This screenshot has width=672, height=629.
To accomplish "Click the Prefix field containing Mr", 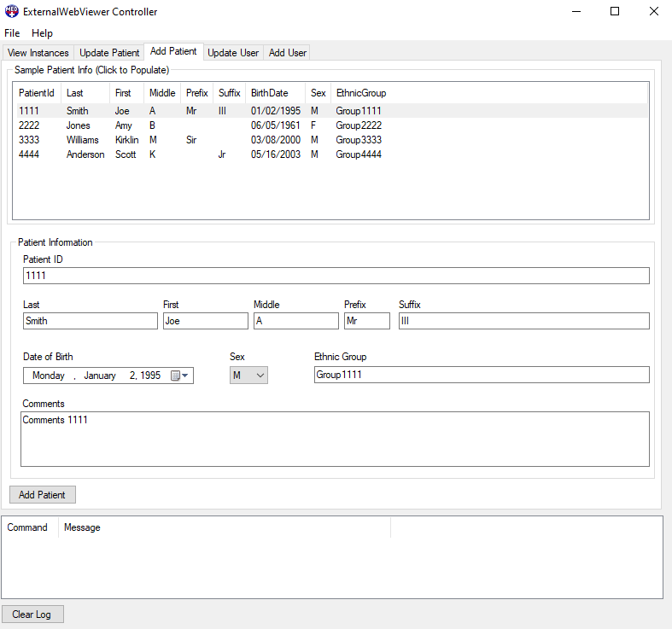I will point(367,321).
